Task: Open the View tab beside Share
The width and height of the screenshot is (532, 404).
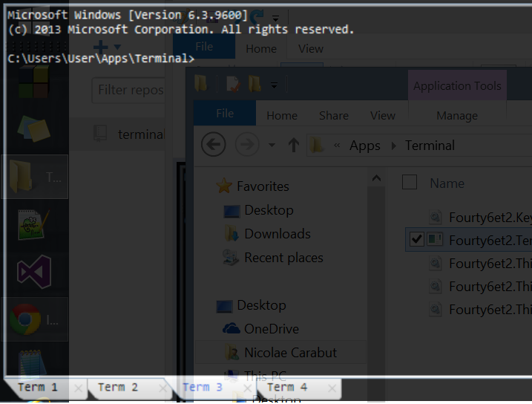Action: [x=383, y=116]
